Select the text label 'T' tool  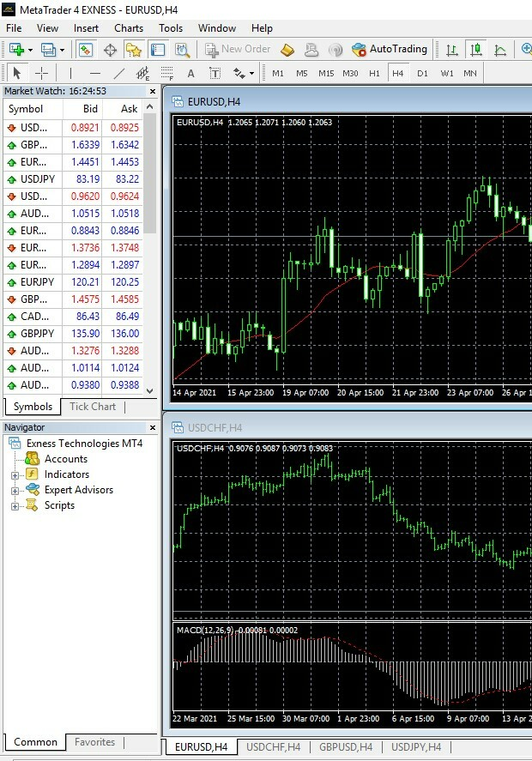215,73
